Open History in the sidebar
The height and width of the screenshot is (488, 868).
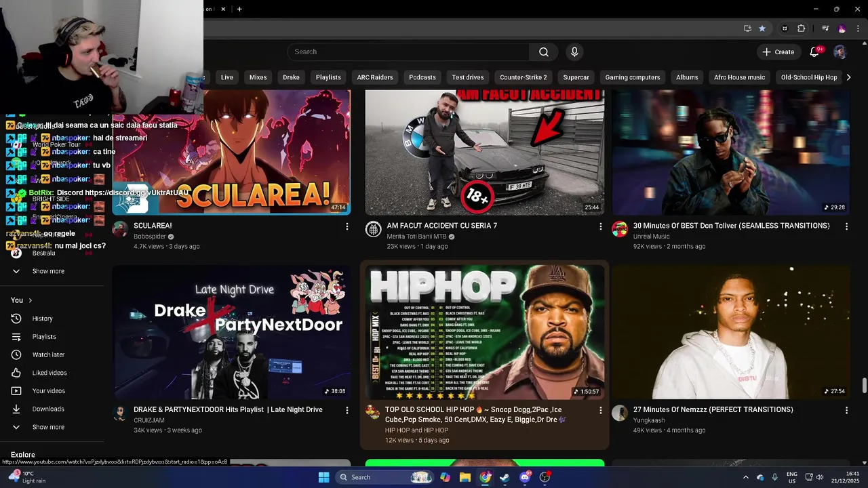coord(53,319)
